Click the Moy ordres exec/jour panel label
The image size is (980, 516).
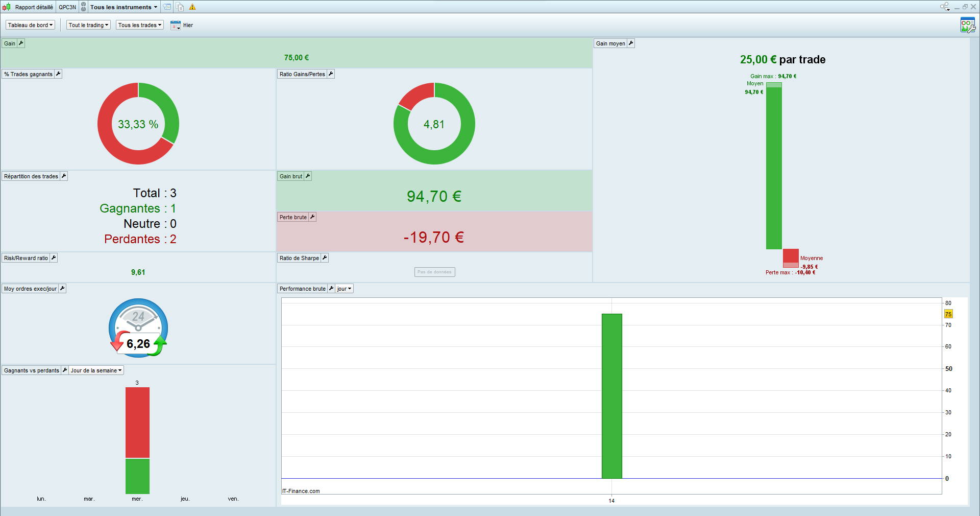tap(31, 289)
